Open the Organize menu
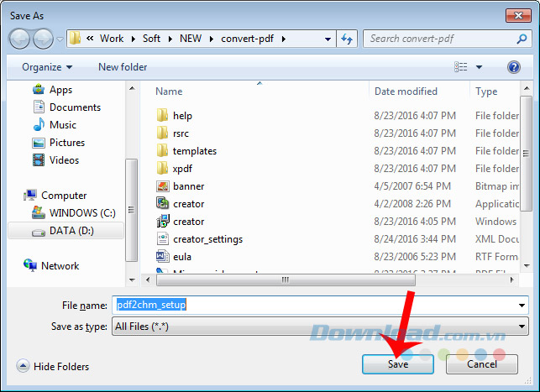The width and height of the screenshot is (540, 392). point(47,67)
